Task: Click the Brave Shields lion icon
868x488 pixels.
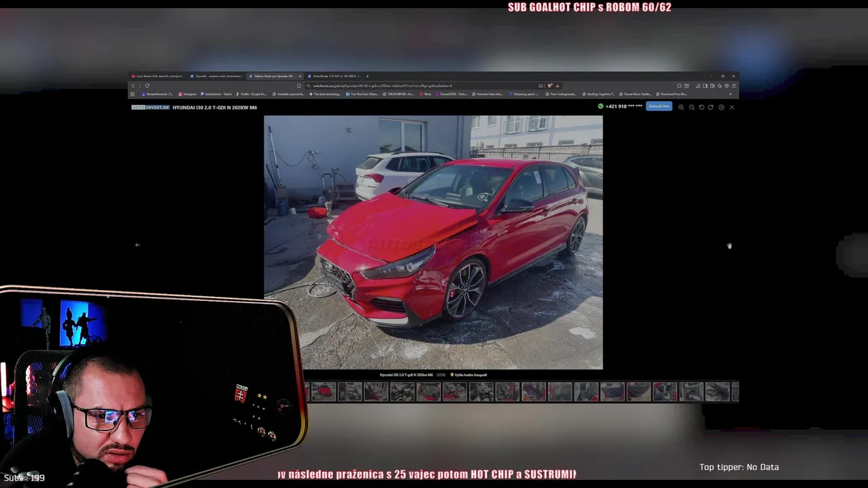Action: (550, 86)
